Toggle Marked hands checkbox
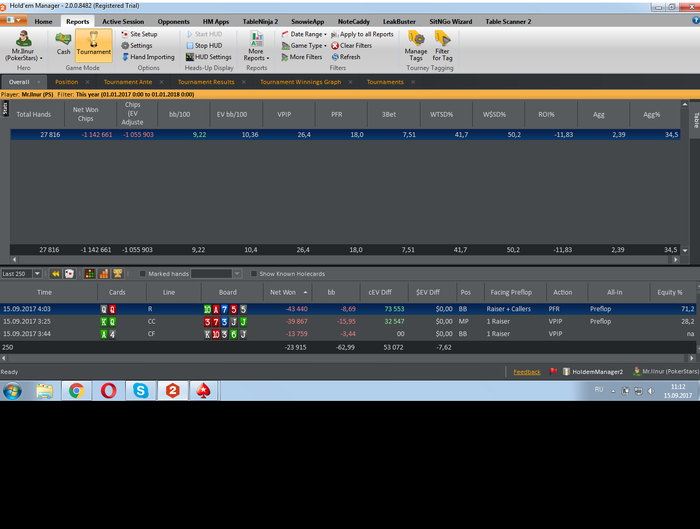This screenshot has width=700, height=529. pos(142,274)
